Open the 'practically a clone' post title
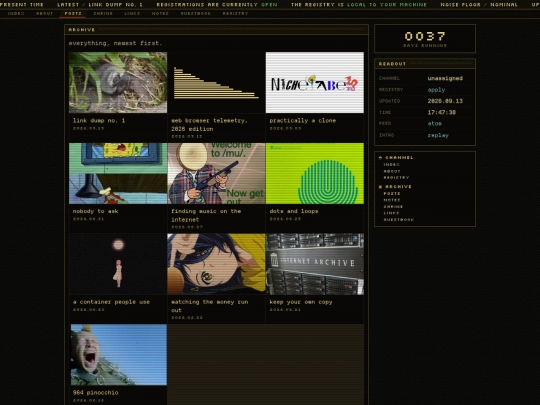 pyautogui.click(x=302, y=121)
